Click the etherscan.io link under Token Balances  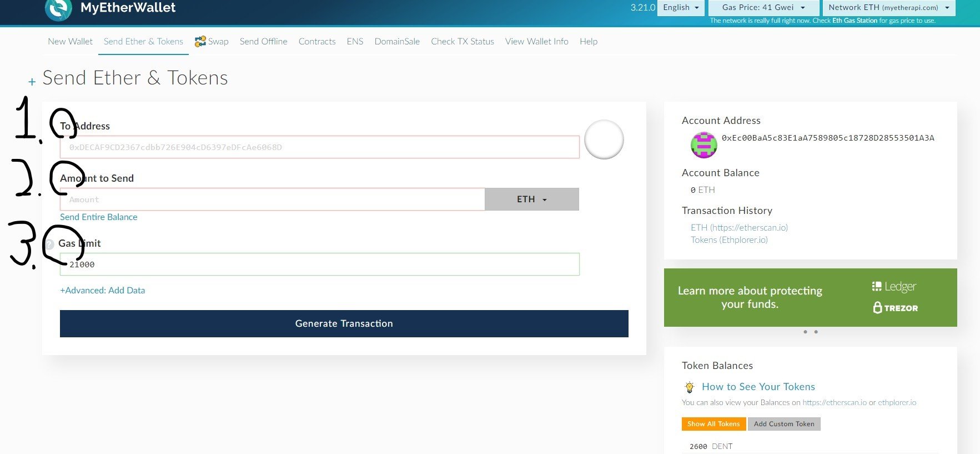835,403
